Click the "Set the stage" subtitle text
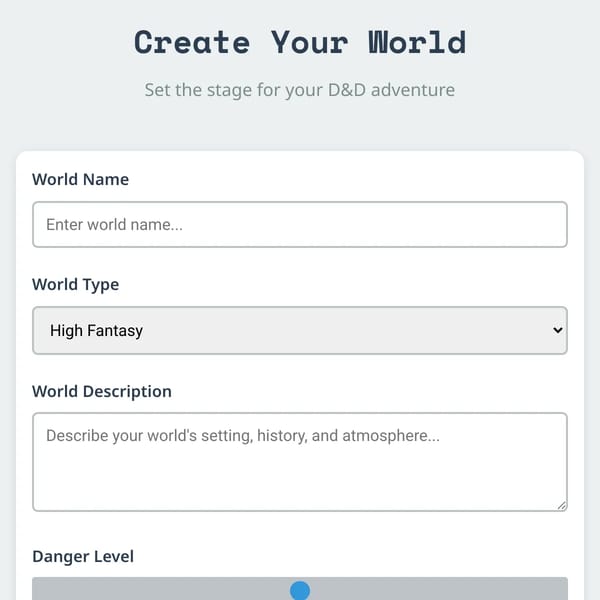This screenshot has width=600, height=600. (x=300, y=90)
